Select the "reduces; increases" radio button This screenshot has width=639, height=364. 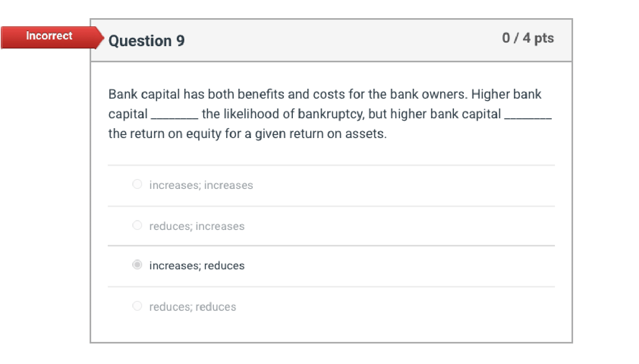coord(137,225)
